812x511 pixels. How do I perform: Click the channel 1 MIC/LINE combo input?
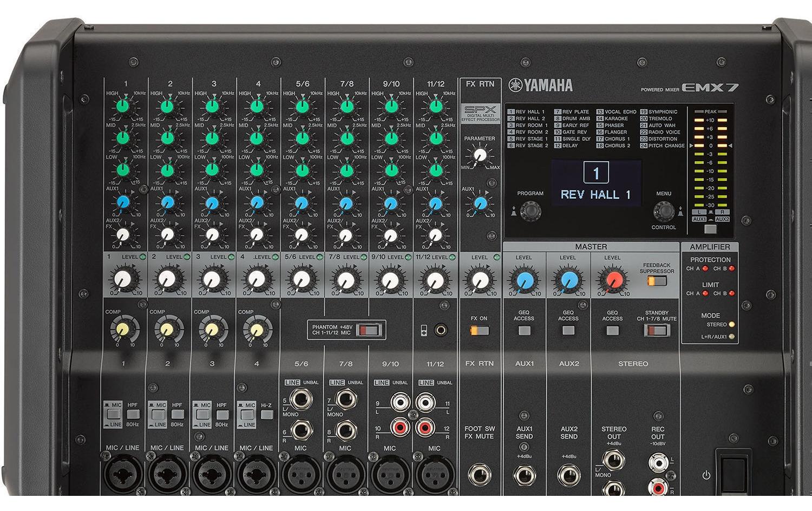(123, 475)
